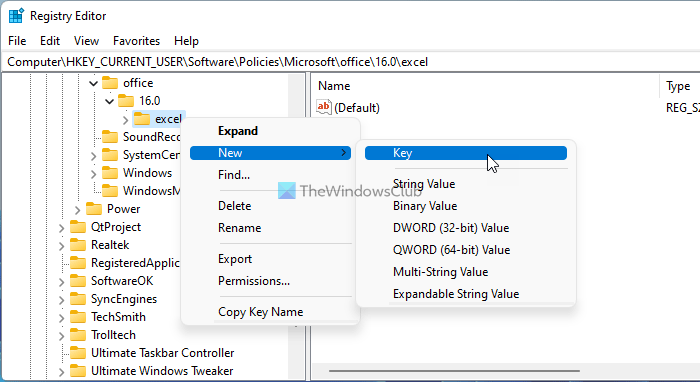
Task: Select the Ultimate Windows Tweaker folder icon
Action: pos(78,371)
